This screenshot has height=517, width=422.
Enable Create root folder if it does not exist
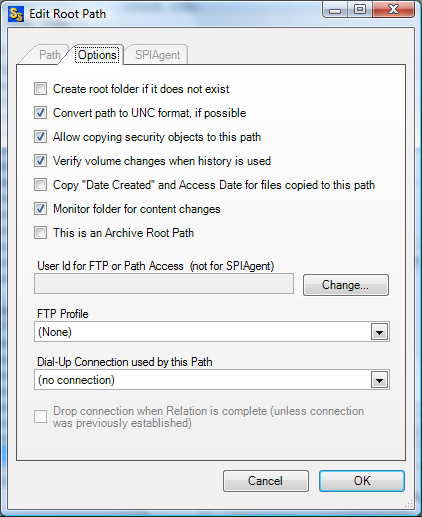(40, 89)
